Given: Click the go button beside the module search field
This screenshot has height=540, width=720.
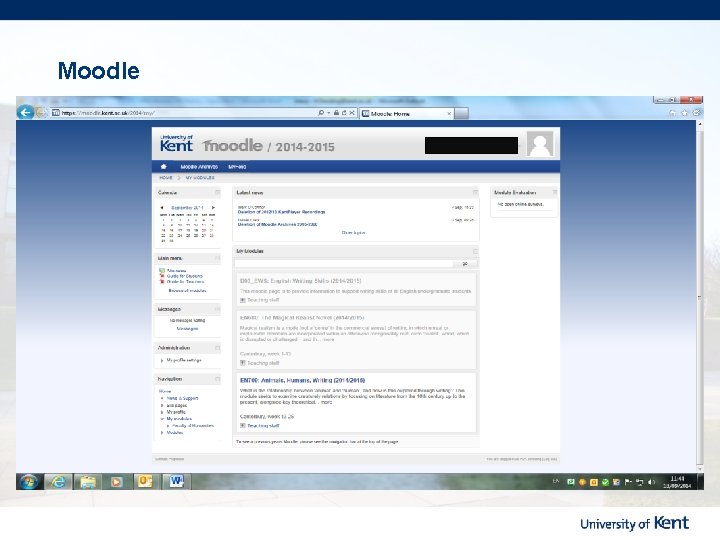Looking at the screenshot, I should coord(465,264).
